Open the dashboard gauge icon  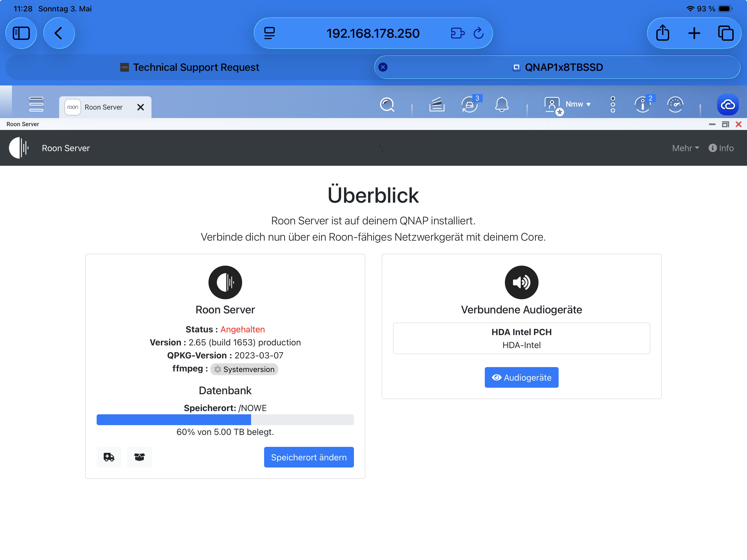pos(675,105)
